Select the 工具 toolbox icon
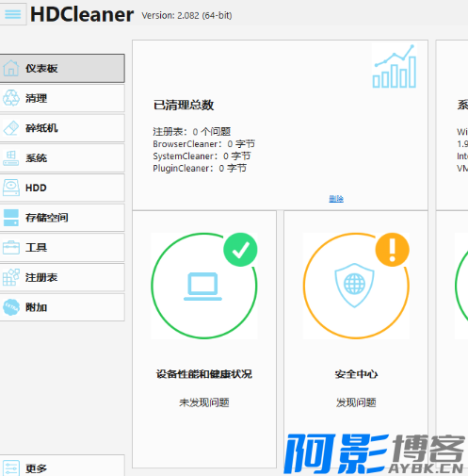This screenshot has height=476, width=468. coord(11,248)
